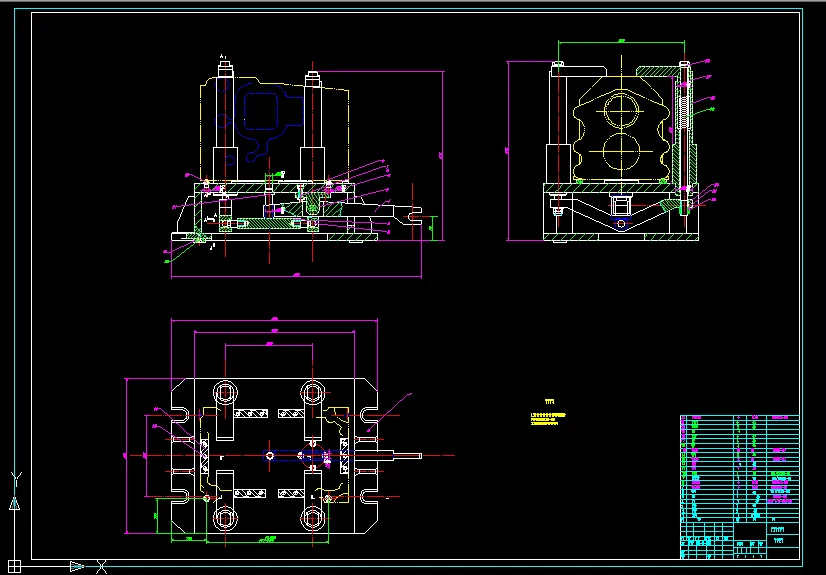This screenshot has height=575, width=826.
Task: Select the green vertical dimension in front view
Action: pos(432,228)
